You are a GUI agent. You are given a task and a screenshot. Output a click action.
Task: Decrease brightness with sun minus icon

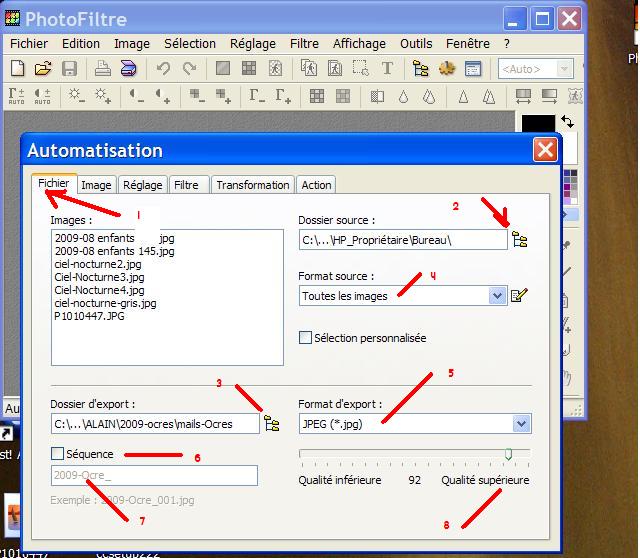tap(76, 96)
